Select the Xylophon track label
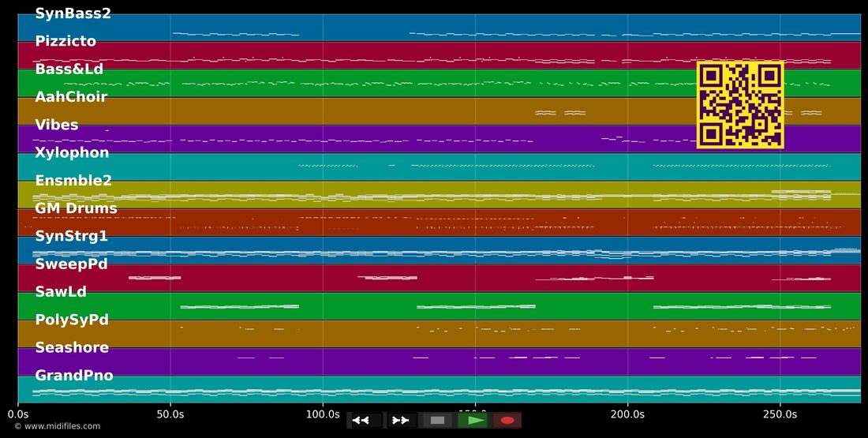The width and height of the screenshot is (868, 438). (x=72, y=153)
